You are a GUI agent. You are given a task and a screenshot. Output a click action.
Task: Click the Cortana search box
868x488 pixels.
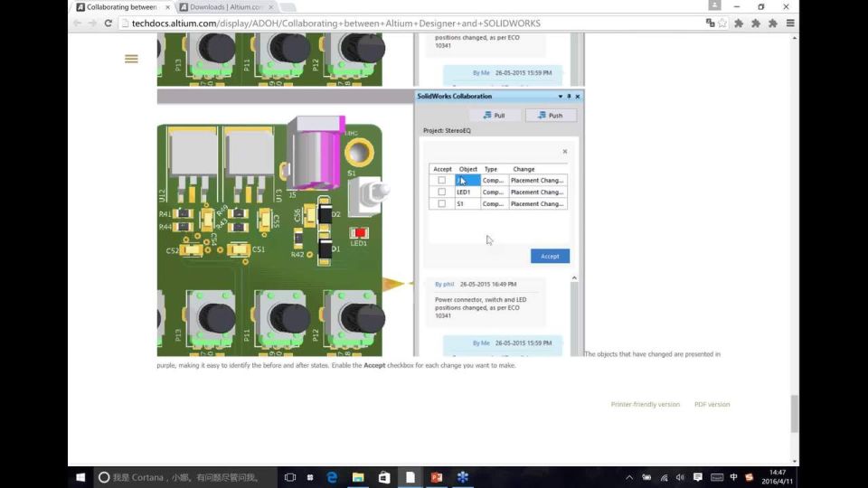coord(184,477)
